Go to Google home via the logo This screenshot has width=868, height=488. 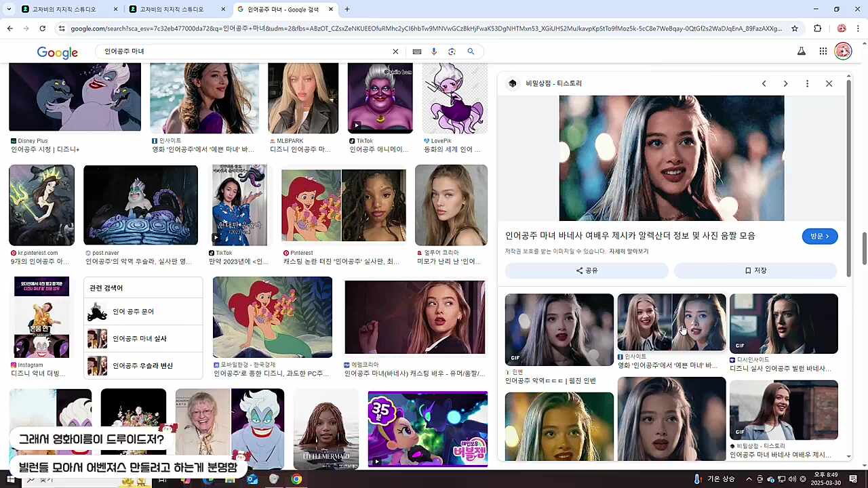pyautogui.click(x=58, y=52)
